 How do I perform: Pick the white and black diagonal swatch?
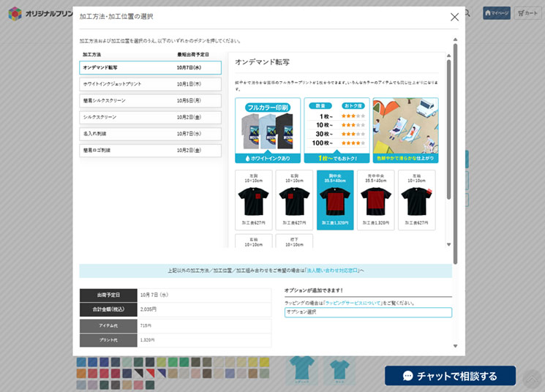(x=139, y=374)
